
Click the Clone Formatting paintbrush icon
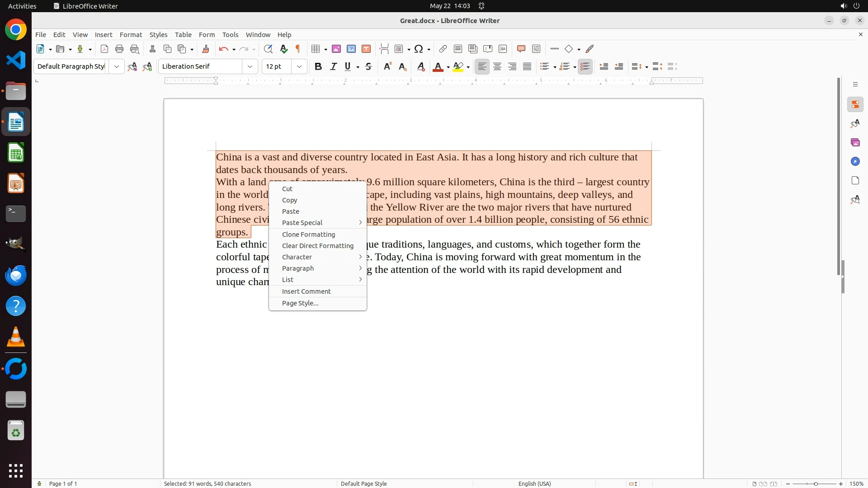[x=205, y=49]
